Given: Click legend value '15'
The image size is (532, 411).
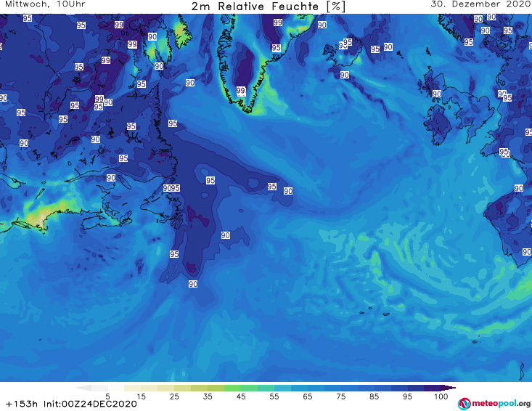Looking at the screenshot, I should pos(141,396).
